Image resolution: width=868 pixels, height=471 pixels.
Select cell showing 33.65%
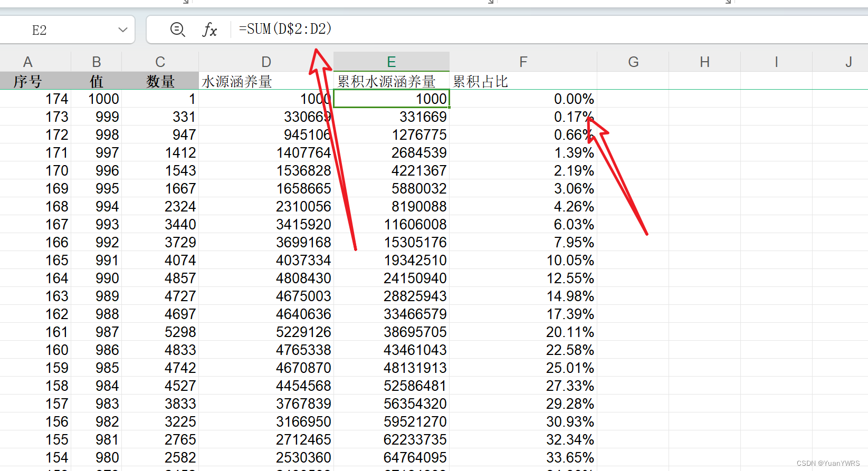[523, 457]
